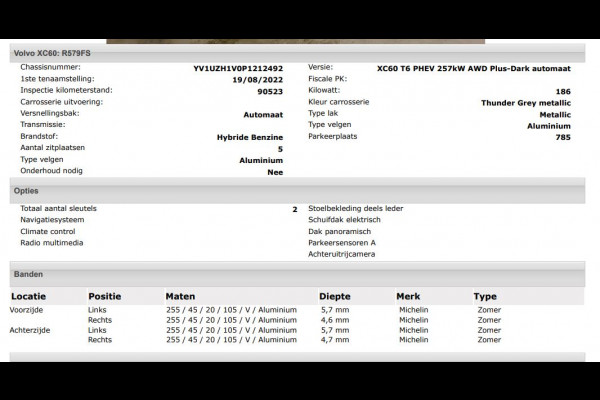Click first registration date 19/08/2022
Screen dimensions: 600x400
(258, 80)
